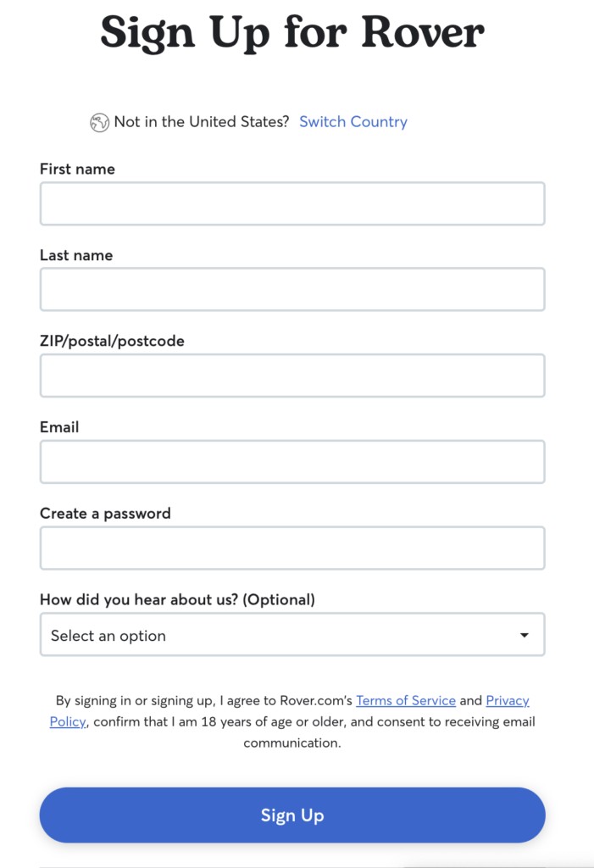Click the ZIP/postal/postcode label
The height and width of the screenshot is (868, 594).
[x=112, y=341]
